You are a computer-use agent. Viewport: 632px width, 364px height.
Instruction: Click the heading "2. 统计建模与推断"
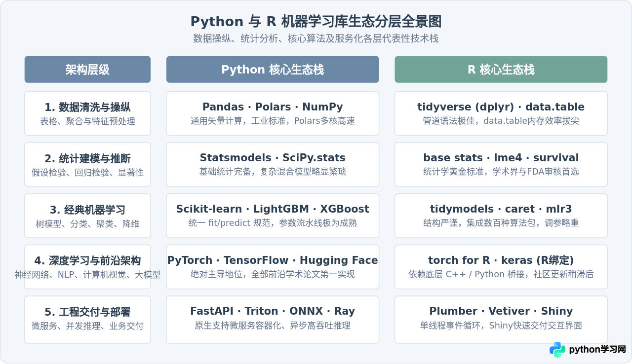click(x=87, y=158)
